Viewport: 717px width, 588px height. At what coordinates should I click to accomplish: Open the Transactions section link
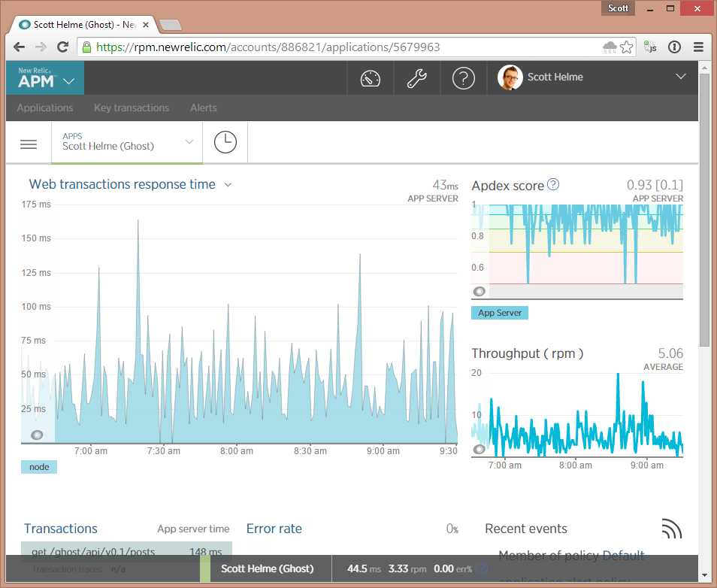click(61, 529)
